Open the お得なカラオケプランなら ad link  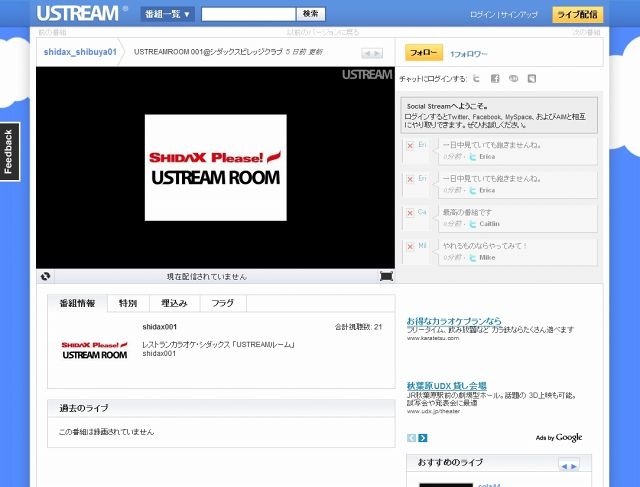454,321
